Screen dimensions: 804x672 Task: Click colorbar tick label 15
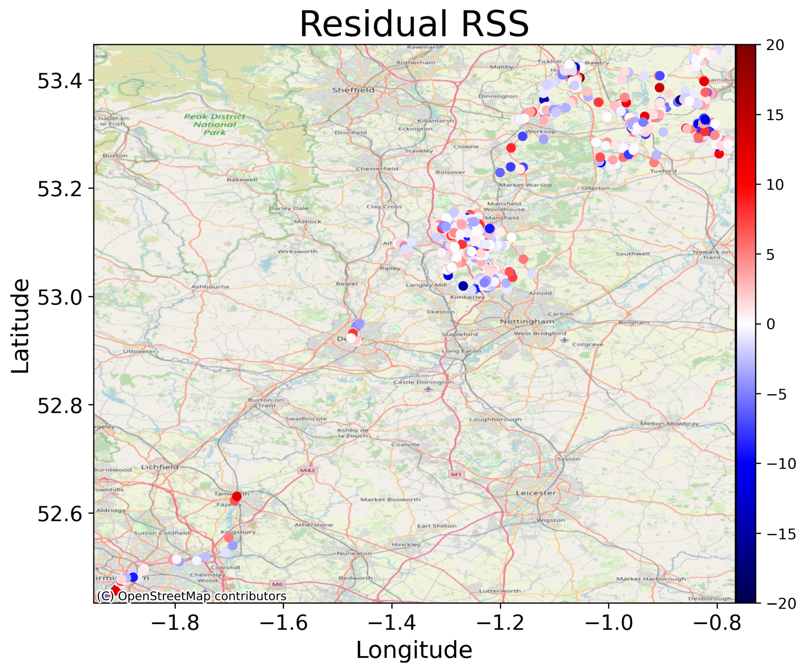(775, 115)
